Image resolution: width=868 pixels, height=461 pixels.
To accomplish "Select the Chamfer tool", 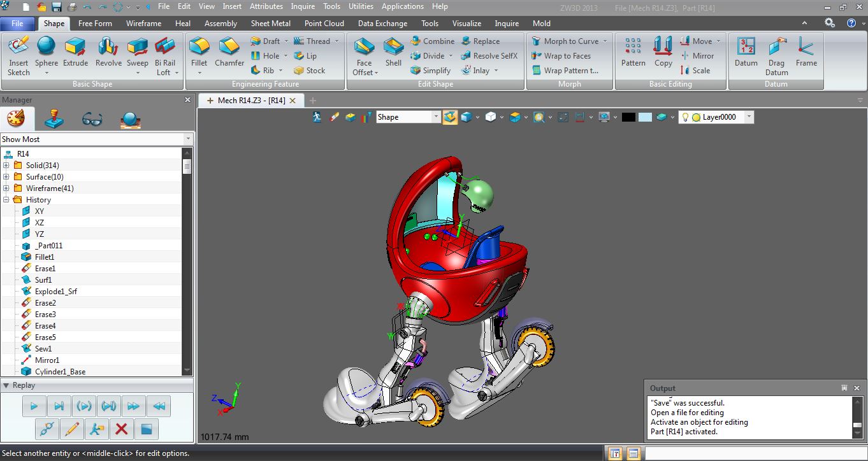I will coord(229,52).
